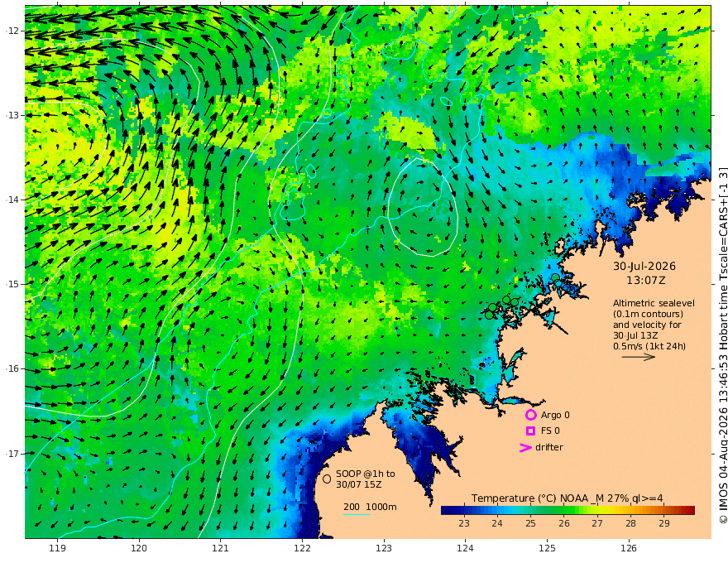Click the green circle marker near 125E 15S
This screenshot has height=563, width=728.
[x=555, y=278]
